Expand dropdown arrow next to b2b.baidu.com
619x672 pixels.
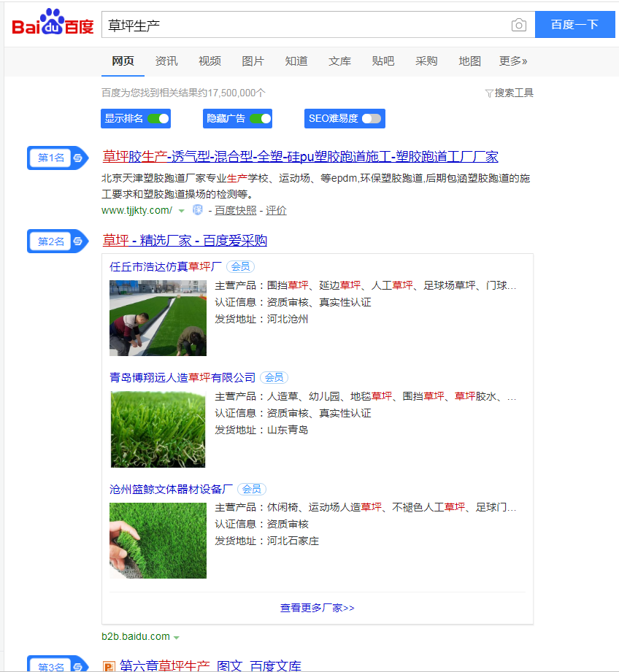176,637
